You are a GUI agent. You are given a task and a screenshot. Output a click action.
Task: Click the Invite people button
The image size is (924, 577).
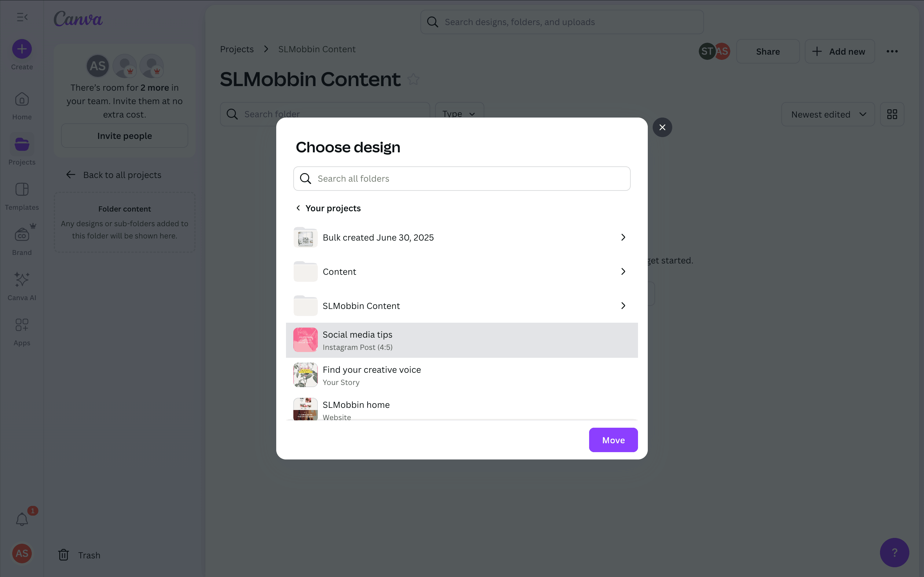[124, 136]
